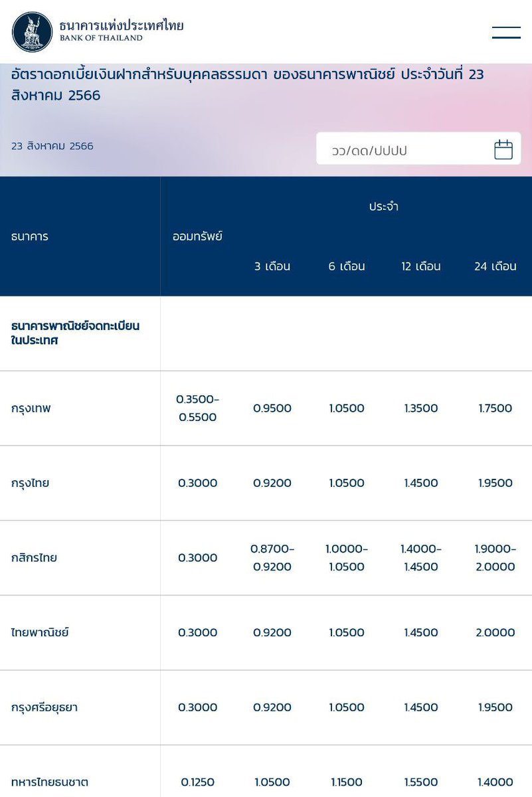Click กรุงไทย savings rate 0.3000
Screen dimensions: 532x797
click(198, 483)
